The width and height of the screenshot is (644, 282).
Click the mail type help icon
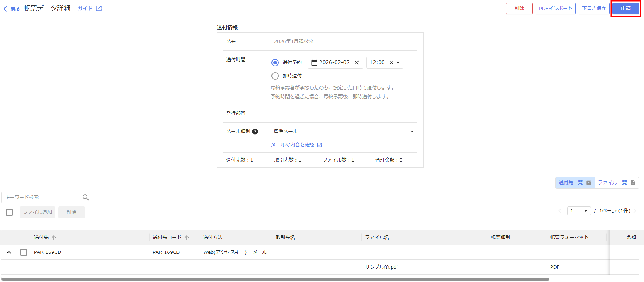[255, 132]
